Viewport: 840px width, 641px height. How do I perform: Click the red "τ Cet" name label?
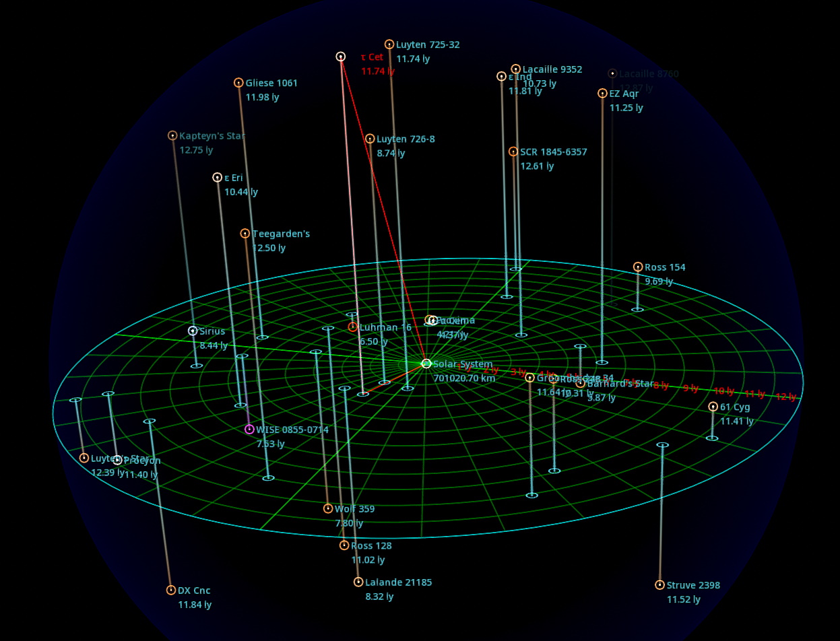coord(372,57)
